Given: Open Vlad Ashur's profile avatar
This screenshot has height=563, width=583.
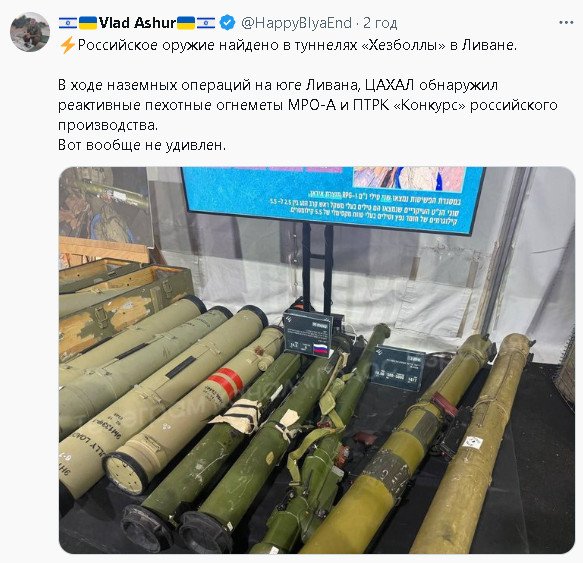Looking at the screenshot, I should click(29, 32).
